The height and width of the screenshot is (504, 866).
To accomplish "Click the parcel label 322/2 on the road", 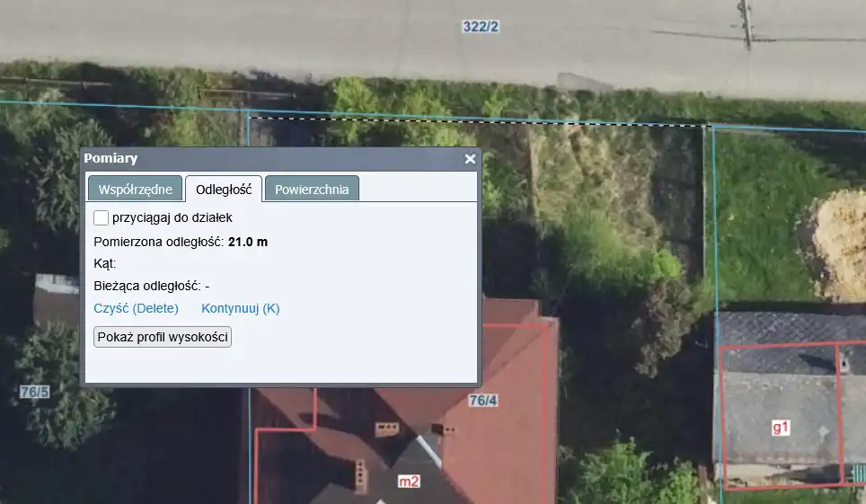I will pos(480,27).
